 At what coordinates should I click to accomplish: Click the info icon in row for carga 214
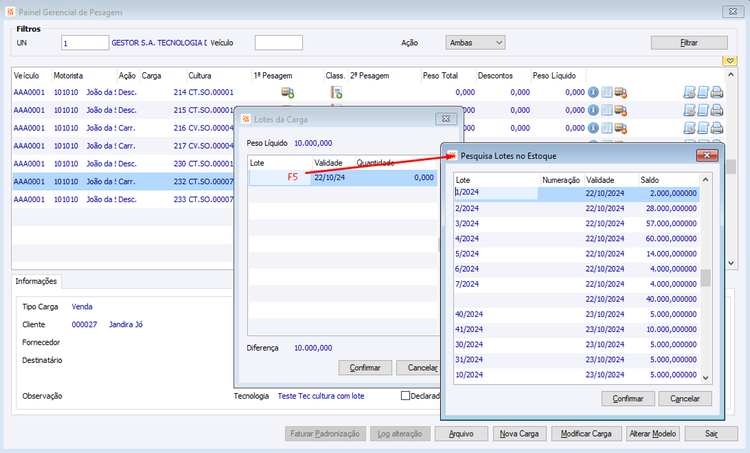(593, 92)
